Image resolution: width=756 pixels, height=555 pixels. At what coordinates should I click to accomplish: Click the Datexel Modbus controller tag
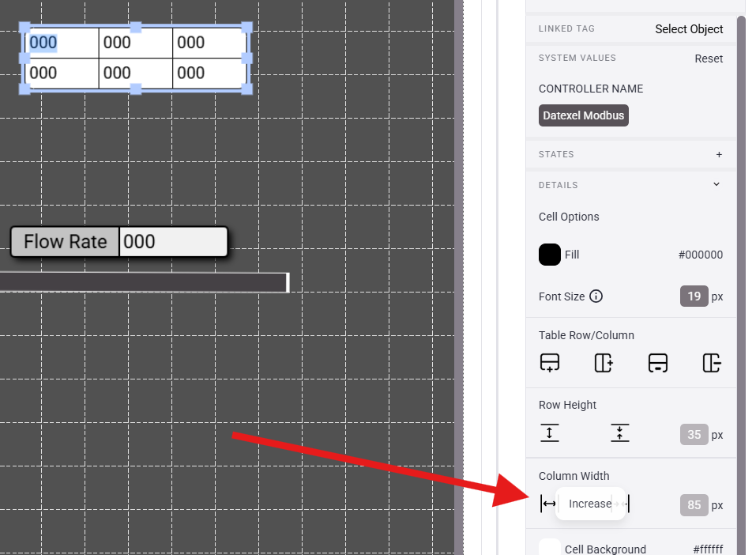pos(584,115)
